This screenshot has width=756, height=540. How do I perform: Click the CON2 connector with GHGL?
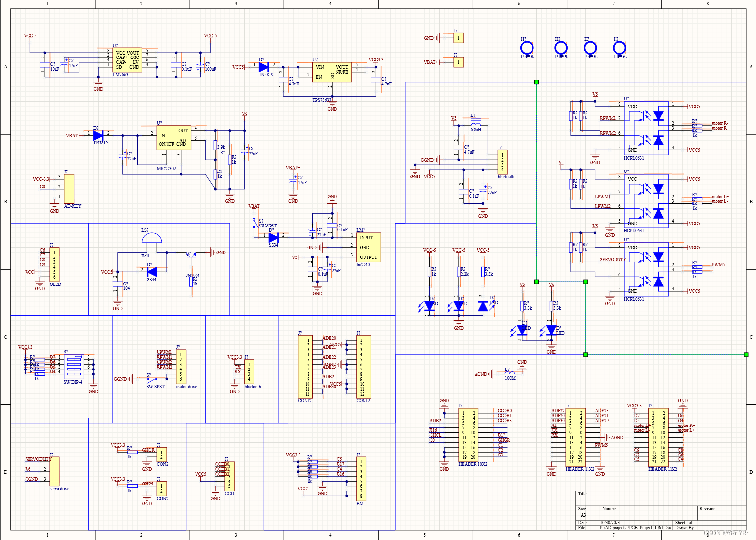pyautogui.click(x=162, y=488)
